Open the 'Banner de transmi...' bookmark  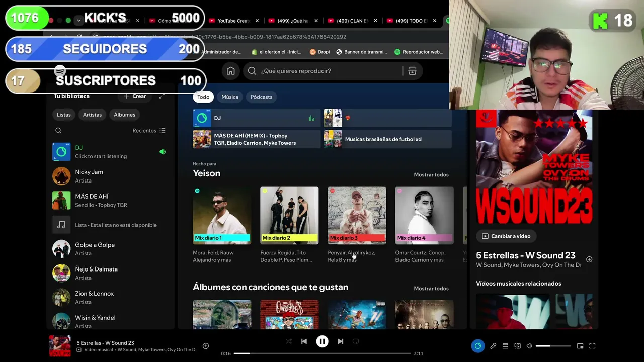click(361, 52)
